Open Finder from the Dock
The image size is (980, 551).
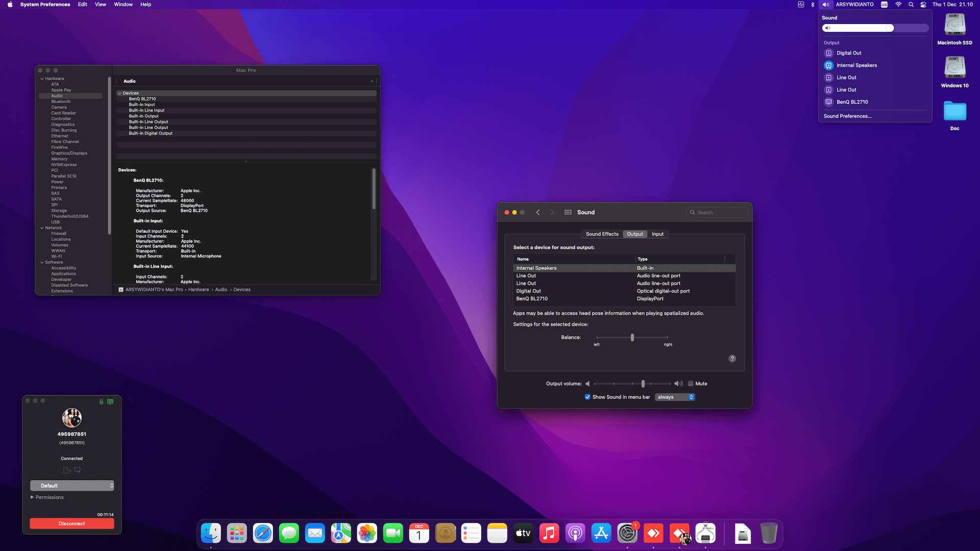coord(211,533)
